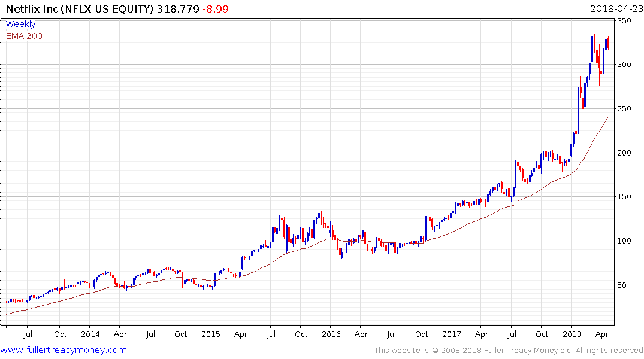Click the 2018-04-23 date label
The width and height of the screenshot is (644, 359).
point(616,9)
